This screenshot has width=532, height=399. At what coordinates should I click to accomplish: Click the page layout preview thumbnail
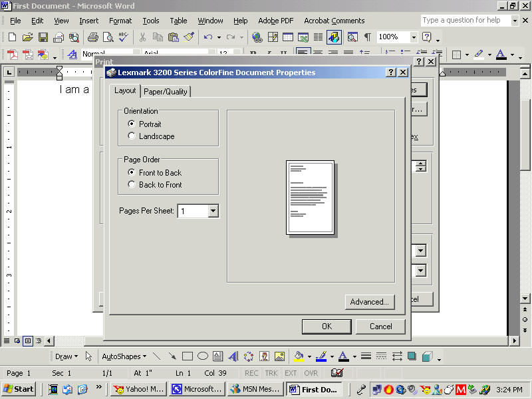point(310,198)
